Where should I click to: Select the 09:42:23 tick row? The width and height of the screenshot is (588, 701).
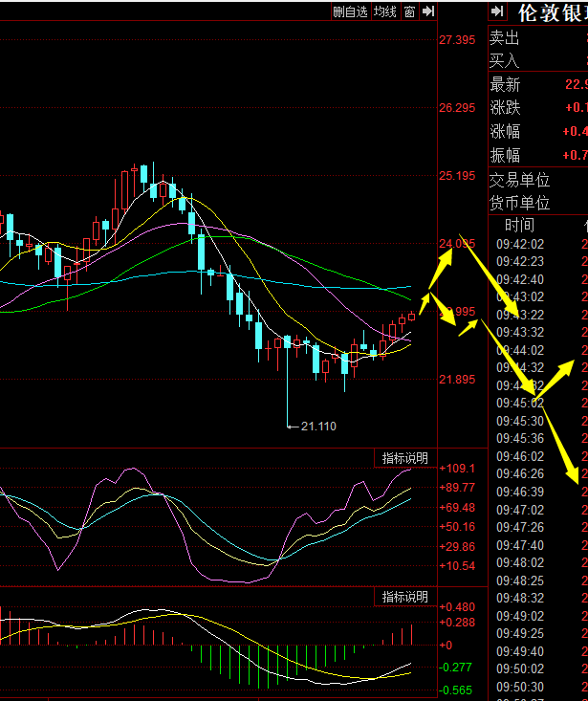coord(541,261)
